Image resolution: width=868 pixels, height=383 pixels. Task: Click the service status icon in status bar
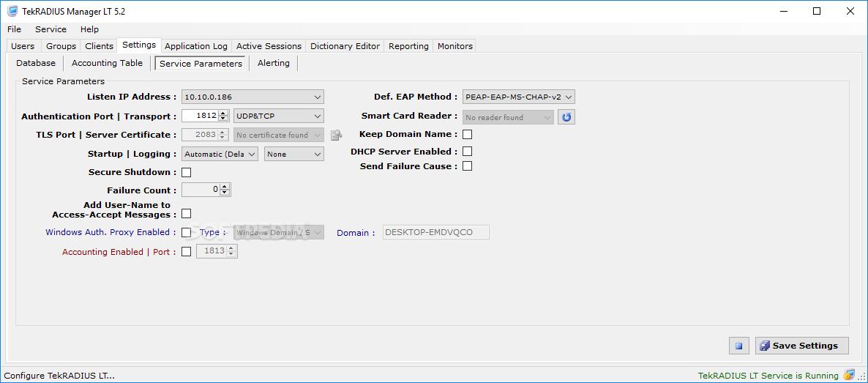[849, 376]
